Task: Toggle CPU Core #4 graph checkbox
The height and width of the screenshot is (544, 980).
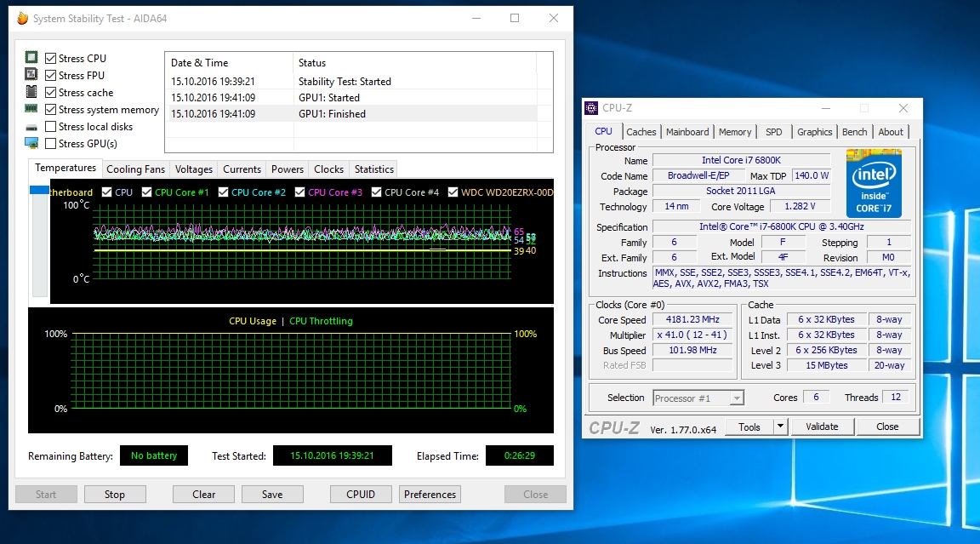Action: [x=376, y=192]
